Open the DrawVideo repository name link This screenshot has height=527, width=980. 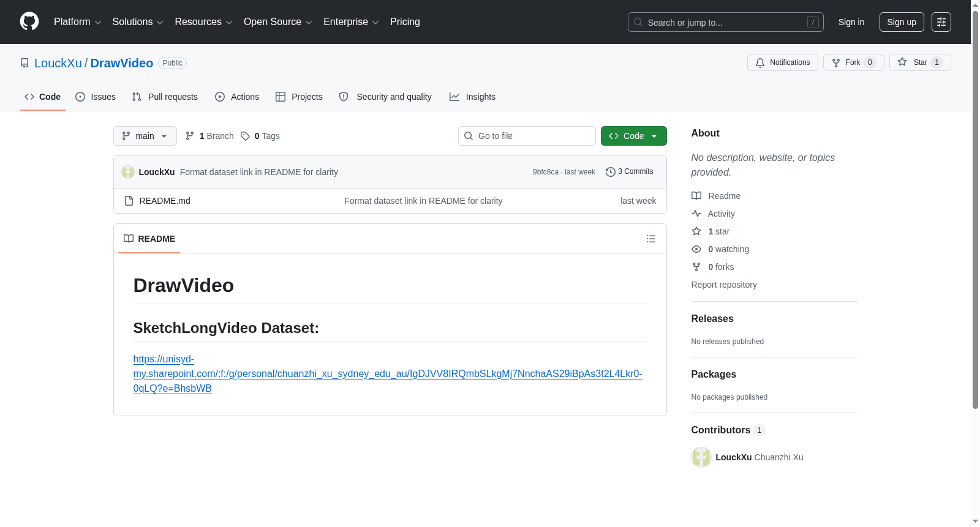[x=122, y=63]
